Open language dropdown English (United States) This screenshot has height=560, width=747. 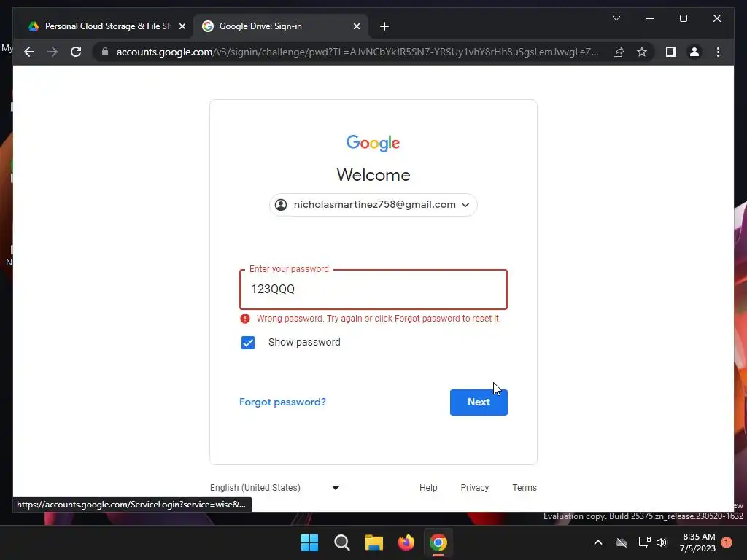coord(274,488)
